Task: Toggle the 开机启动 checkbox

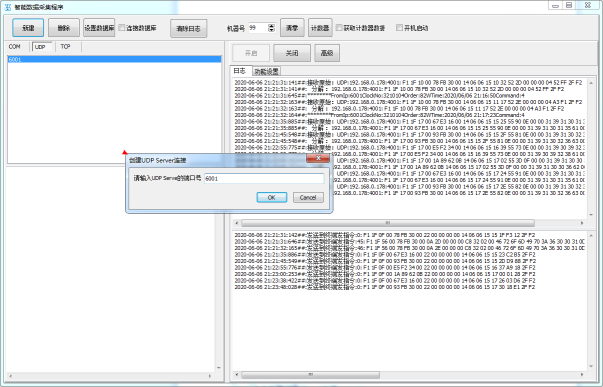Action: tap(399, 28)
